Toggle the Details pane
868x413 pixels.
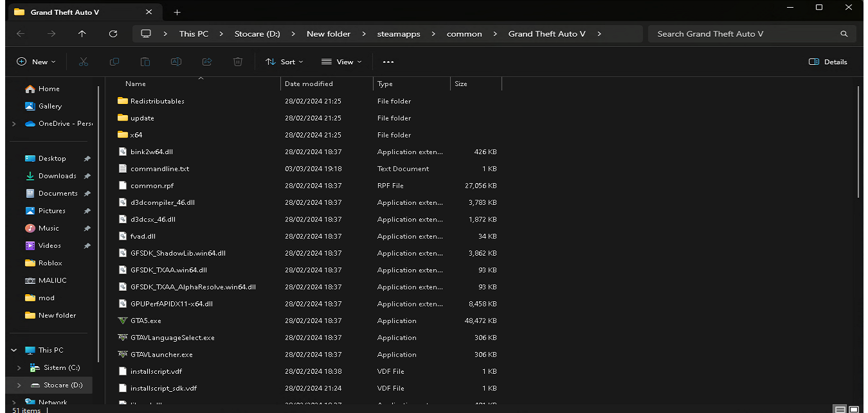point(828,62)
